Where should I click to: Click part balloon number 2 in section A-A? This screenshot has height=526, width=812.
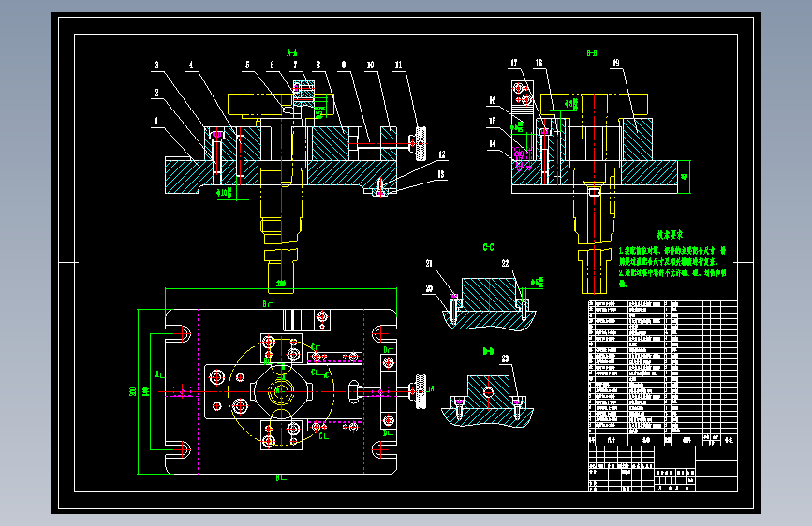coord(157,94)
